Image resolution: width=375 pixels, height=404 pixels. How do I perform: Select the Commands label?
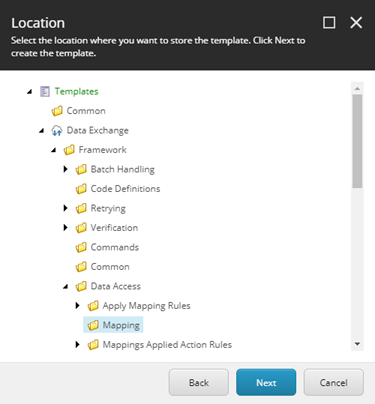pyautogui.click(x=115, y=247)
